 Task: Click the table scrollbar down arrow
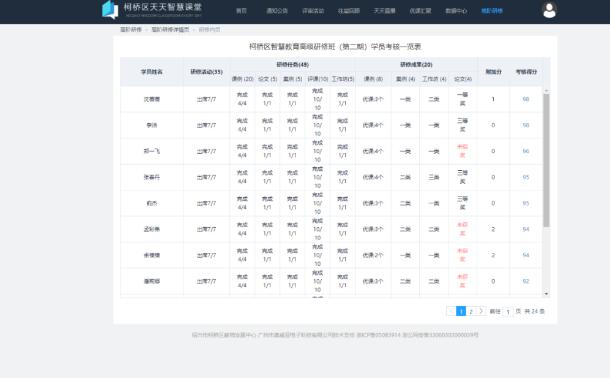tap(546, 294)
